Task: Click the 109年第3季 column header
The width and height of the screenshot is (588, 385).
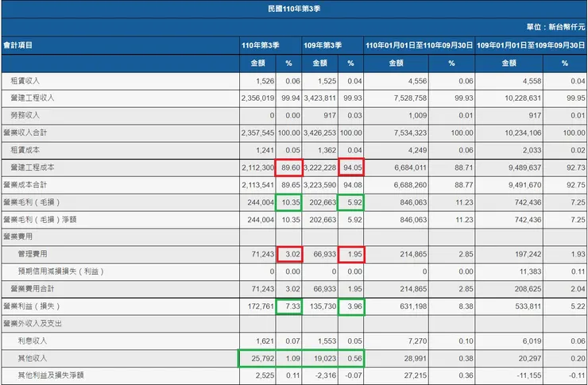Action: [323, 45]
